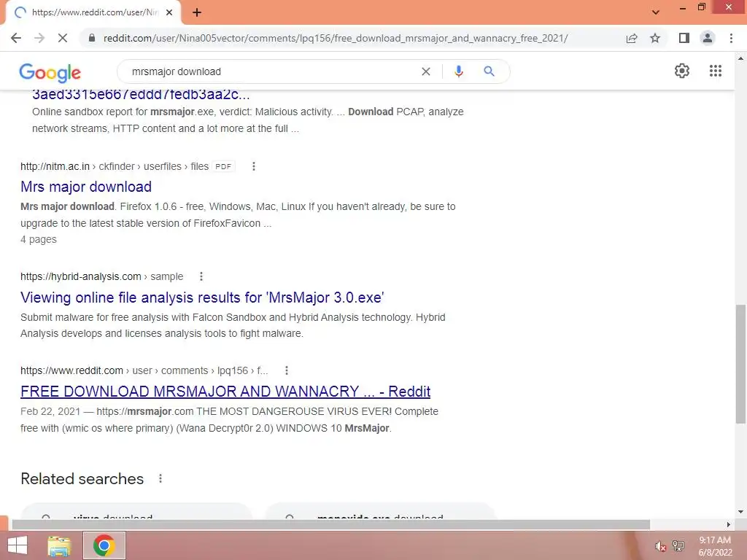Screen dimensions: 747x560
Task: Open the Windows Start menu
Action: pos(18,545)
